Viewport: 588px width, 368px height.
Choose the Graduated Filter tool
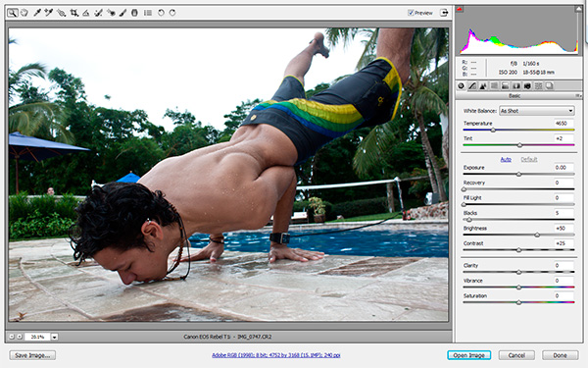coord(134,13)
